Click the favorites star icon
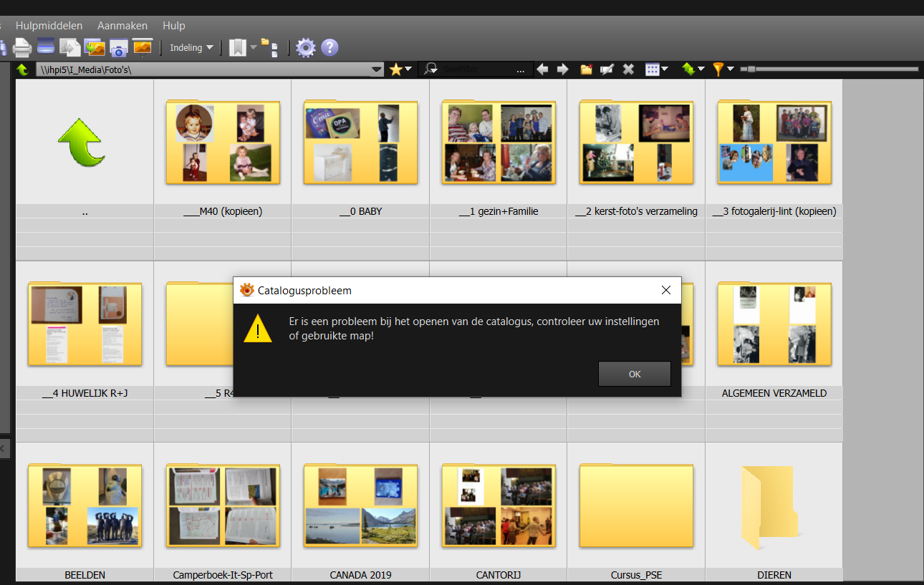This screenshot has width=924, height=585. [x=395, y=69]
